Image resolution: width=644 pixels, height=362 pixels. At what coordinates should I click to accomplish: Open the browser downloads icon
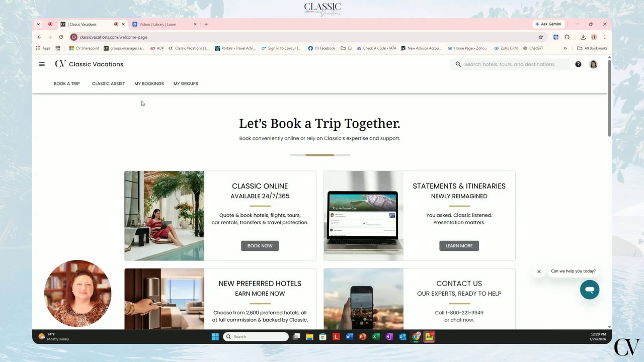583,37
